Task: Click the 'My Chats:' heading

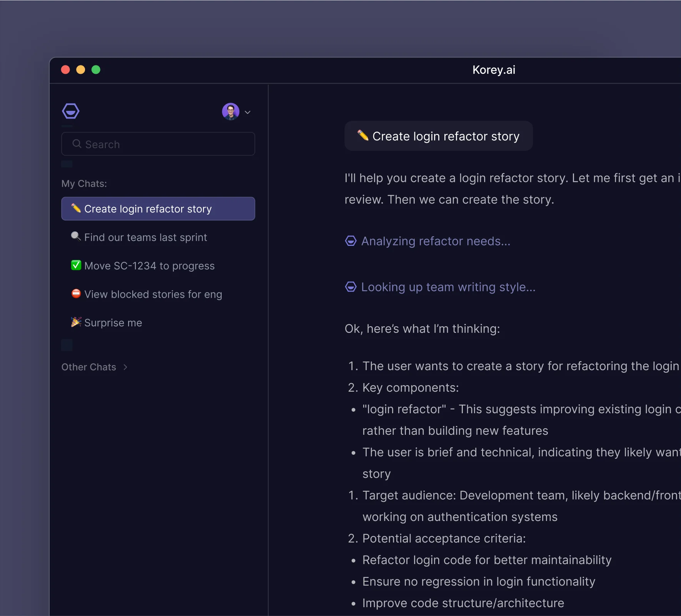Action: point(84,184)
